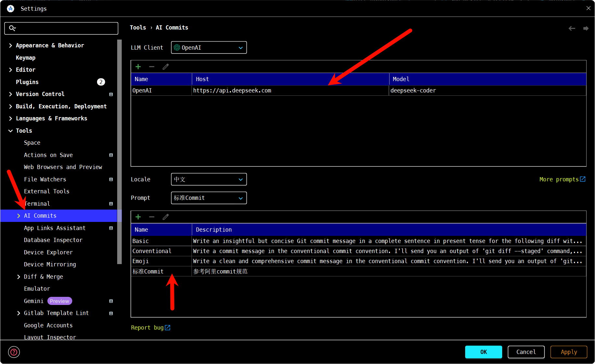595x364 pixels.
Task: Click the Preview badge beside Gemini
Action: (60, 301)
